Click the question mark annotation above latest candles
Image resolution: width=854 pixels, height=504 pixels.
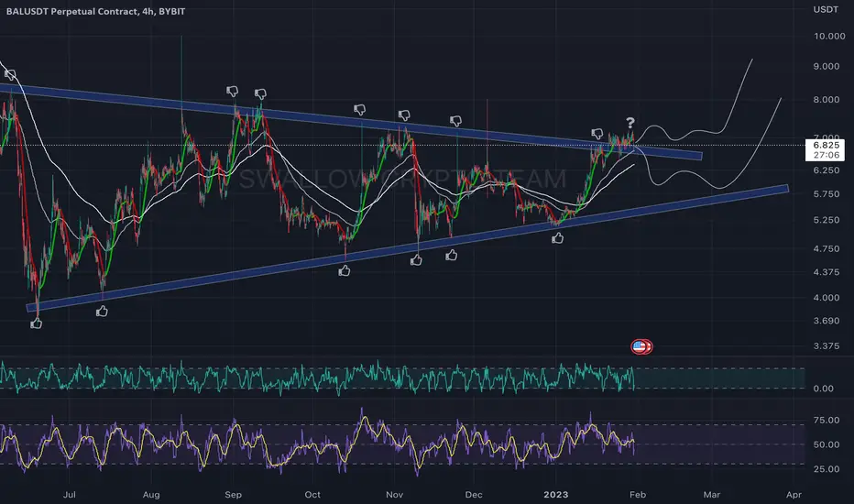[630, 122]
